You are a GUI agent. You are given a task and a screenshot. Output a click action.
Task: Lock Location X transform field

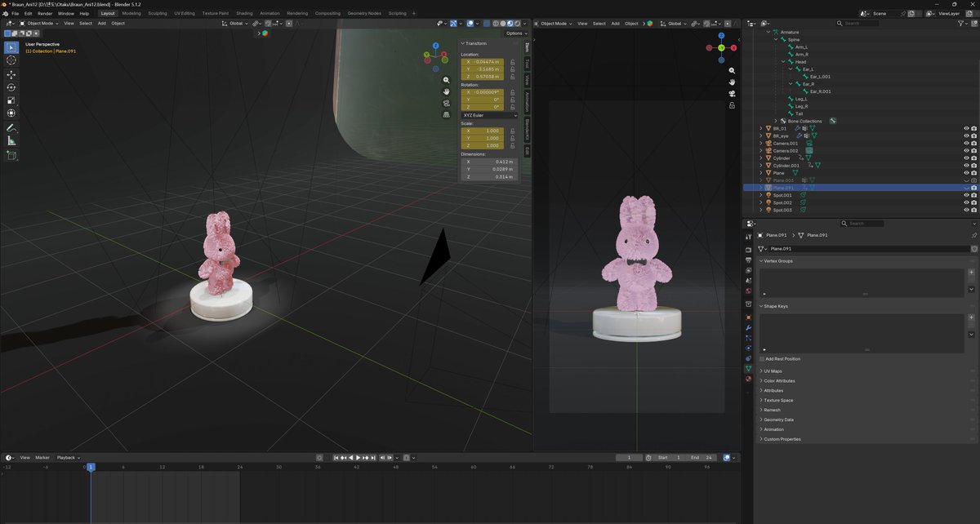[x=512, y=62]
